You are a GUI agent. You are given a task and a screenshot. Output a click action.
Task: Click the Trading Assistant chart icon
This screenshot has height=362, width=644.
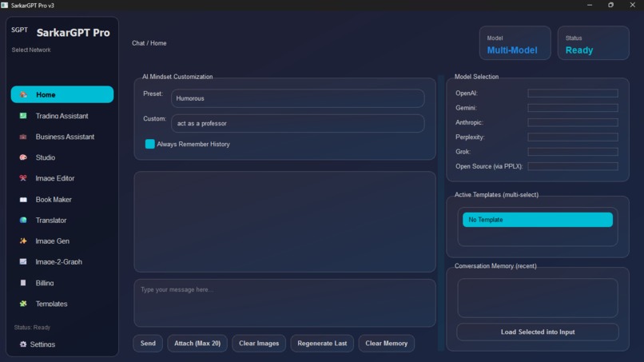[x=23, y=116]
